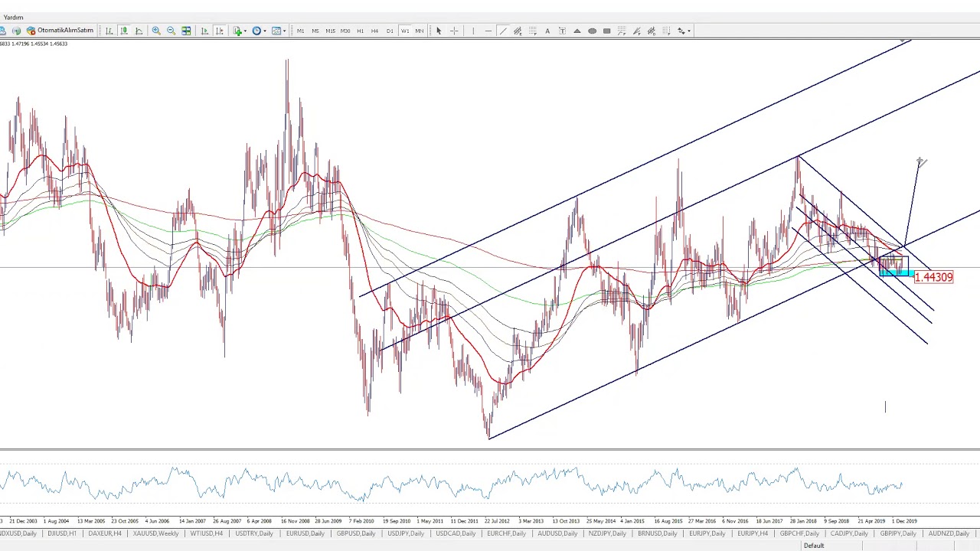This screenshot has height=551, width=980.
Task: Set timeframe to M15
Action: pos(330,31)
